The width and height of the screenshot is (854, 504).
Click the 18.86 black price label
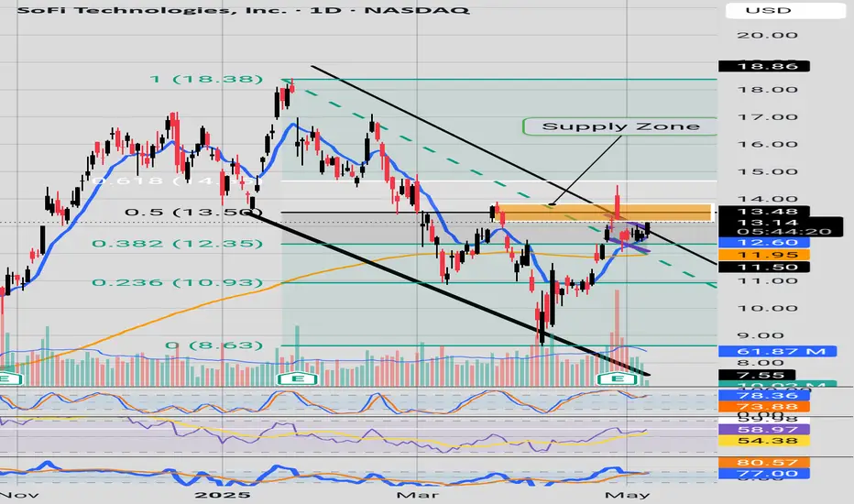[x=764, y=67]
